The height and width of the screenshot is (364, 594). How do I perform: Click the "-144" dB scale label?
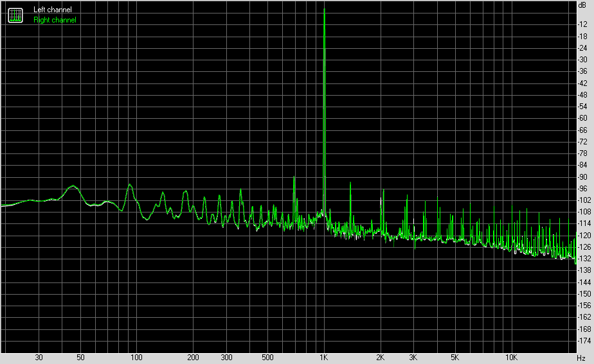pos(584,282)
